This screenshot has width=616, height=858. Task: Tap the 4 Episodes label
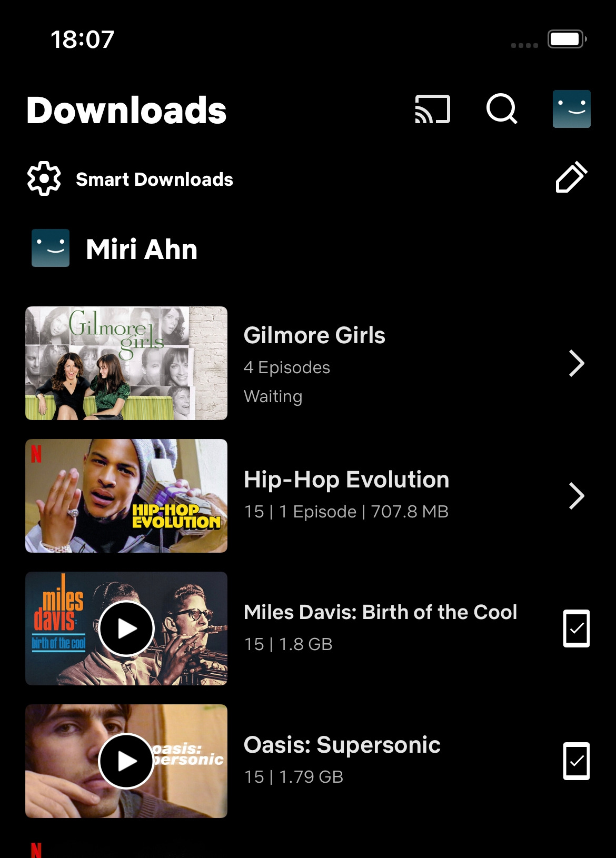[x=287, y=367]
